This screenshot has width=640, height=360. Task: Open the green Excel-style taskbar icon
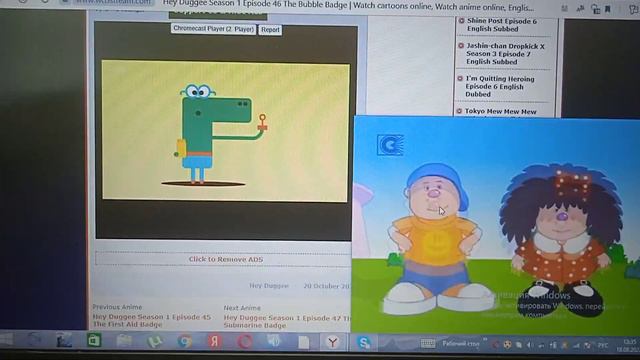coord(94,340)
